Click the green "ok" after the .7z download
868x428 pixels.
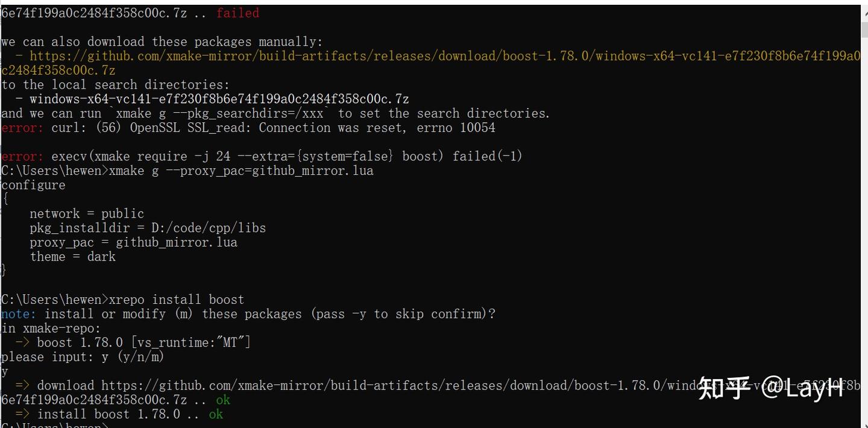tap(223, 400)
